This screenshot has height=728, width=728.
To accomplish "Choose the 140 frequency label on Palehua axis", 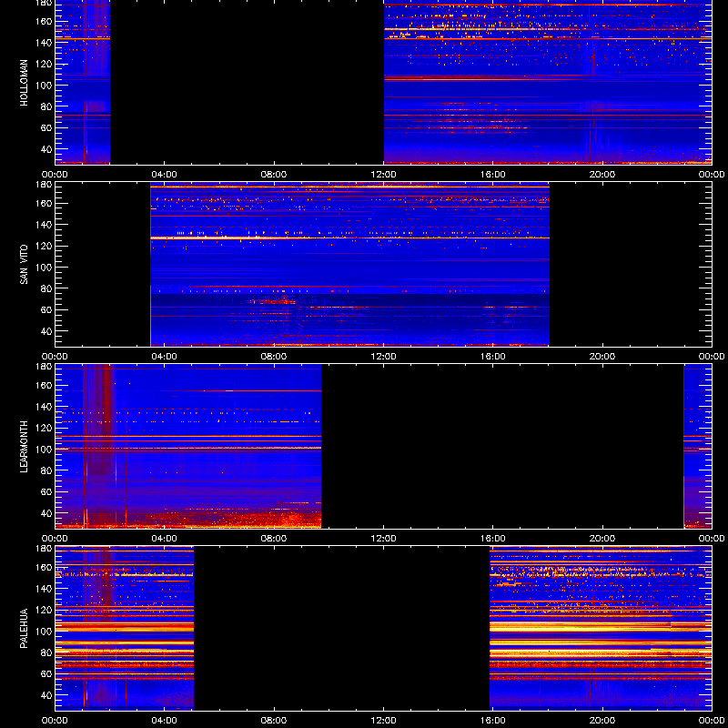I will (x=44, y=588).
